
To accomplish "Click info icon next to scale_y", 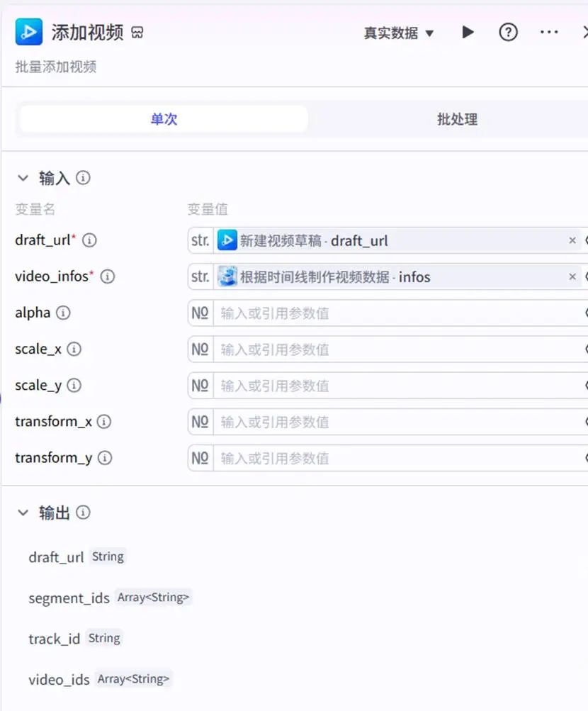I will pos(74,385).
